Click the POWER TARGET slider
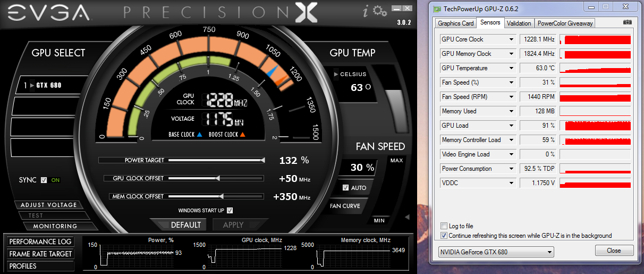This screenshot has width=644, height=274. pos(216,160)
